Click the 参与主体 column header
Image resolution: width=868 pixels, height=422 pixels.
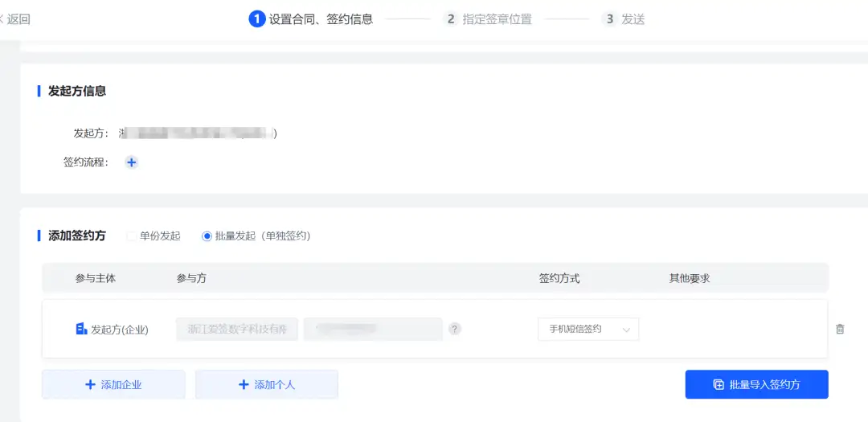96,279
